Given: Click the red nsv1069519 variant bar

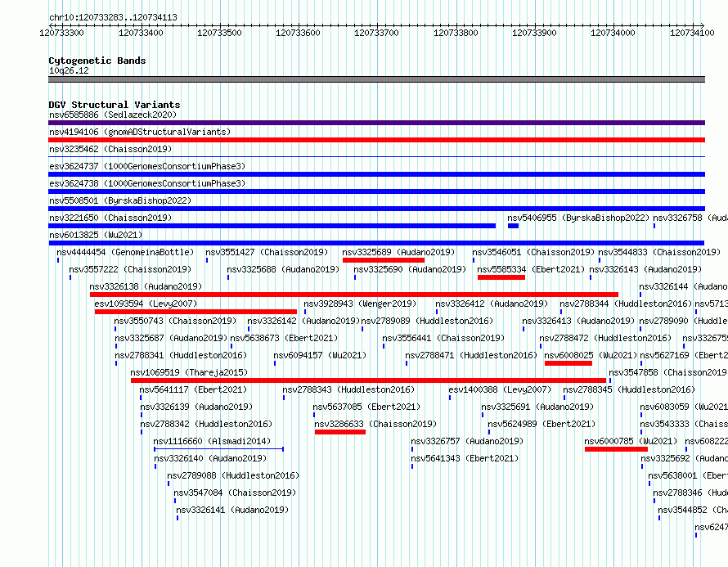Looking at the screenshot, I should [369, 380].
